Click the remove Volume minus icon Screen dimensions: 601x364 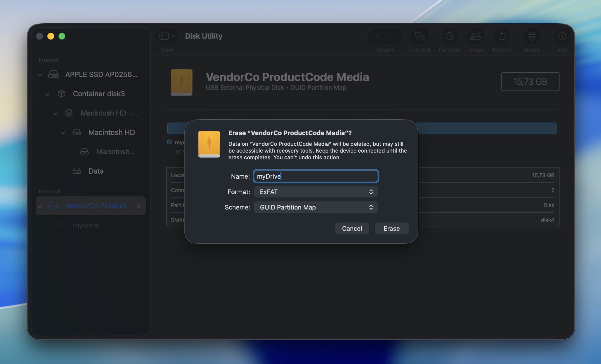[x=393, y=36]
